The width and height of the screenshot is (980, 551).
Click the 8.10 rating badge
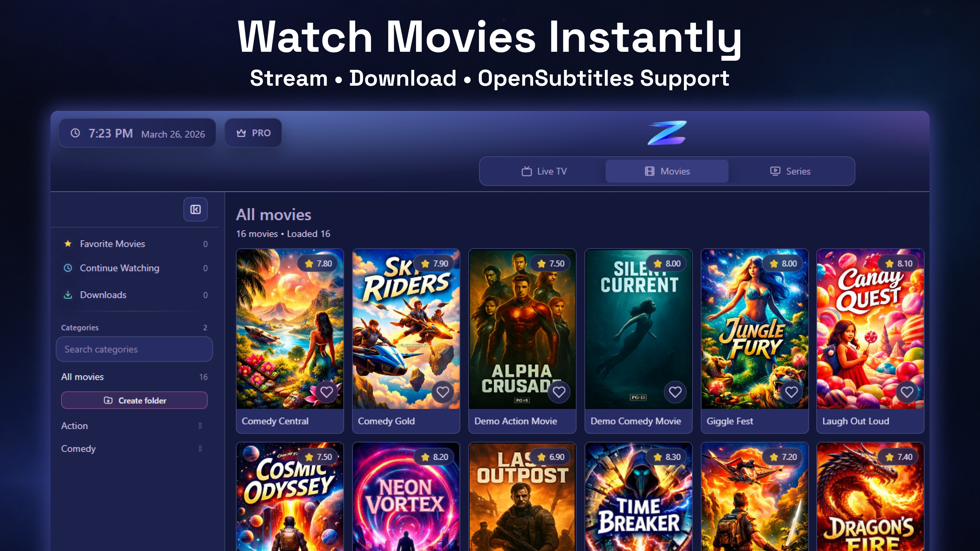pos(899,264)
